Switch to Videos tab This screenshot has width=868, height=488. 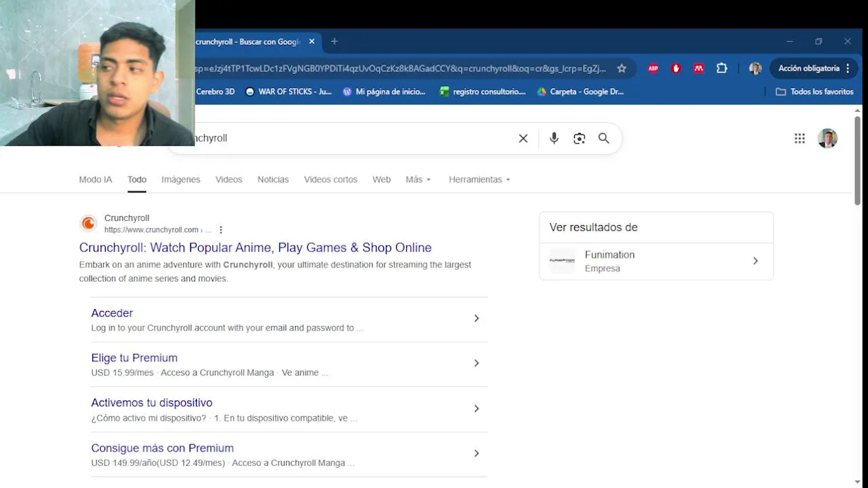pyautogui.click(x=229, y=180)
